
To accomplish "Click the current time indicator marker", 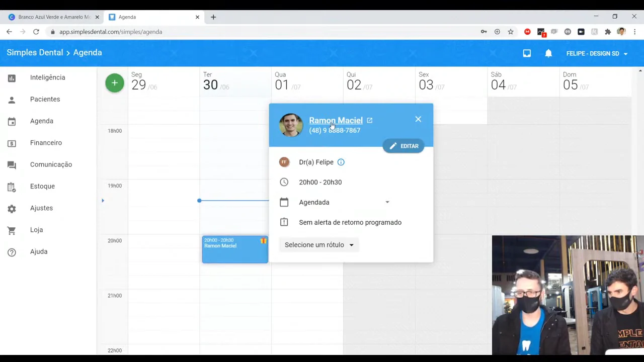I will tap(199, 201).
